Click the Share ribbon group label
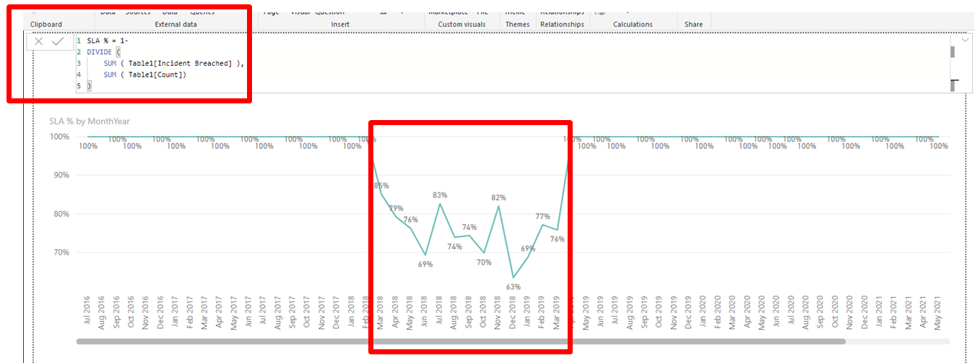The width and height of the screenshot is (980, 363). coord(693,25)
